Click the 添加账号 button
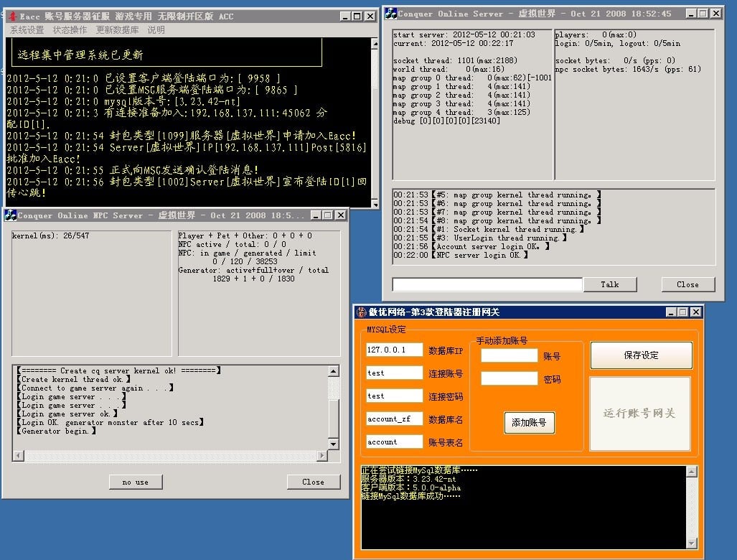The height and width of the screenshot is (560, 737). coord(529,423)
